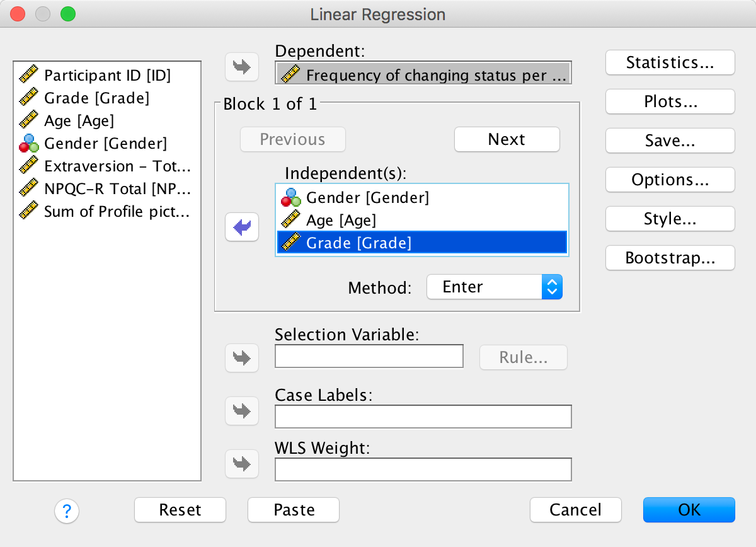Select Participant ID [ID] variable
This screenshot has width=756, height=547.
point(107,76)
